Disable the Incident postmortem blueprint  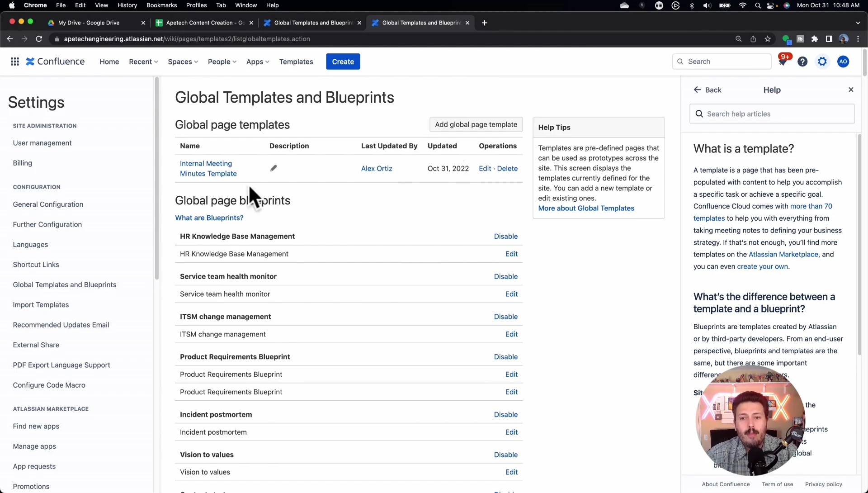tap(506, 414)
